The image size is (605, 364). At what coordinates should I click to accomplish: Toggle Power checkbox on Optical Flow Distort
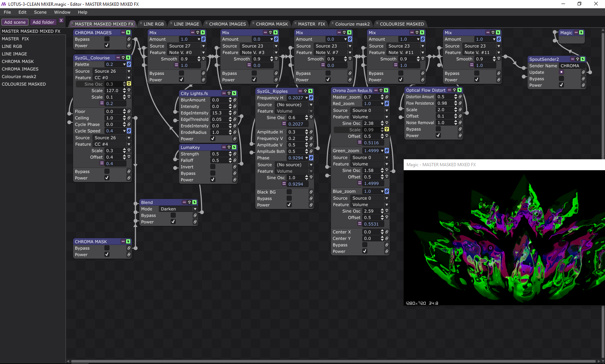[x=438, y=135]
